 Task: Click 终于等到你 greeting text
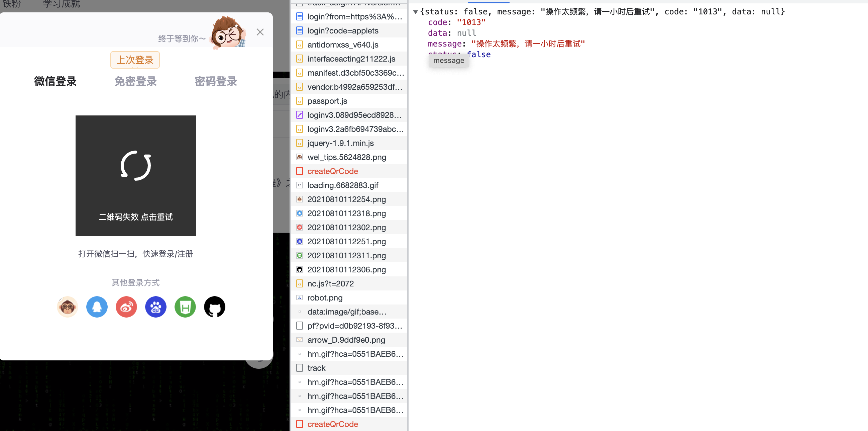point(182,38)
